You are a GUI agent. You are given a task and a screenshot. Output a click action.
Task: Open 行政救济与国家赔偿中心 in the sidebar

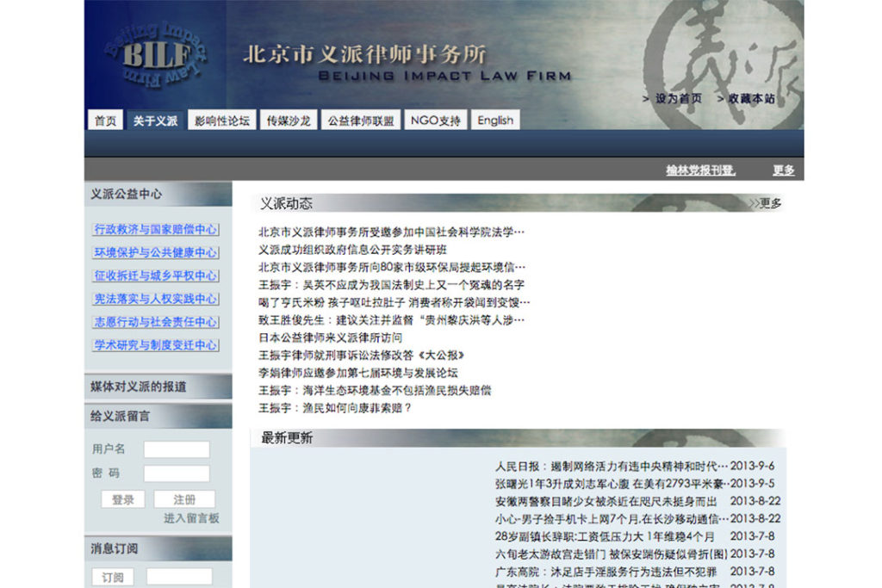pos(156,230)
